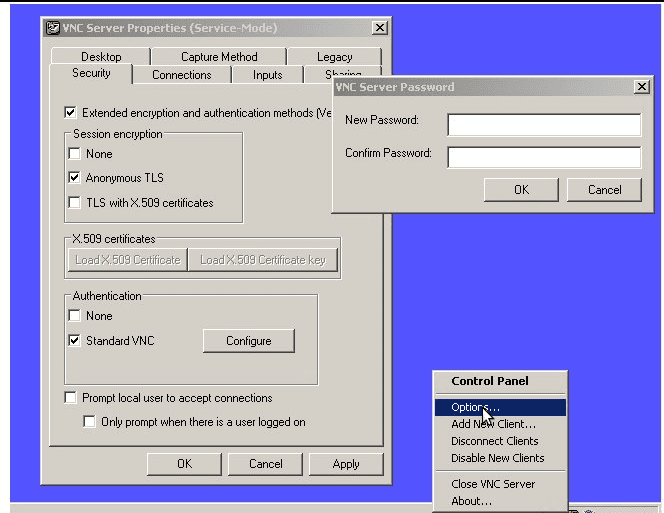
Task: Select Disconnect Clients from the menu
Action: click(500, 441)
